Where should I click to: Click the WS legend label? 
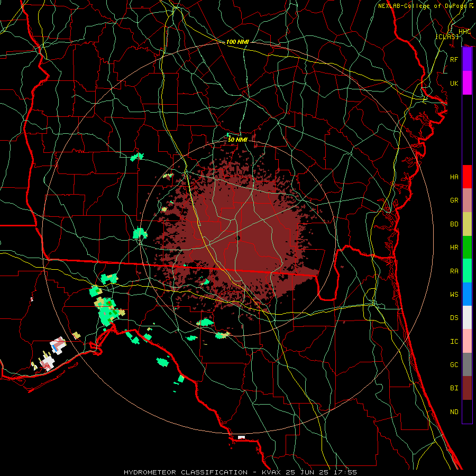[454, 295]
